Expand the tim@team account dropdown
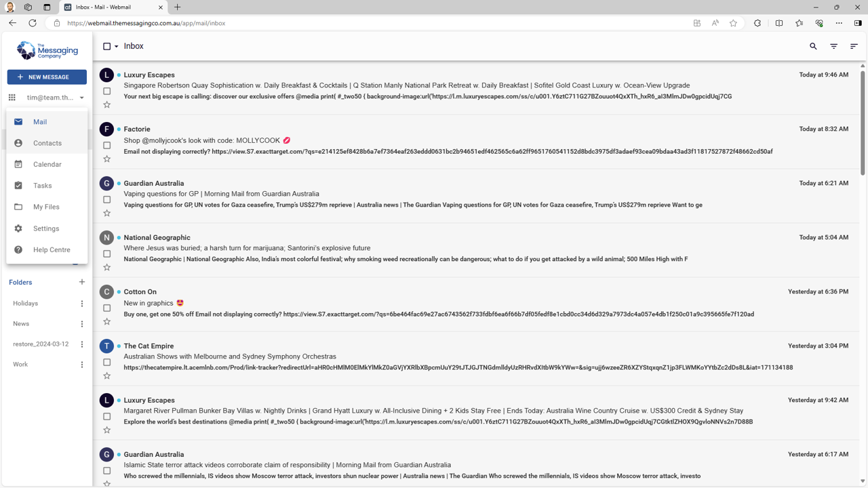The image size is (868, 488). (x=82, y=98)
